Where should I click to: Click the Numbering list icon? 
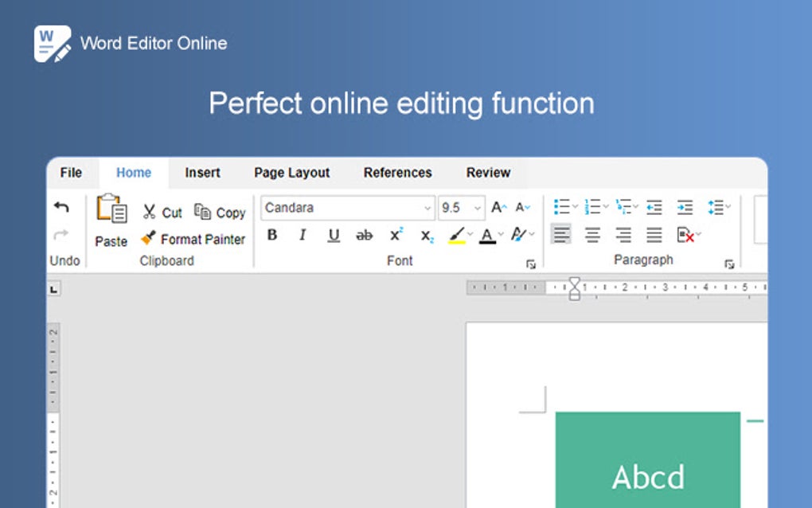pos(592,206)
